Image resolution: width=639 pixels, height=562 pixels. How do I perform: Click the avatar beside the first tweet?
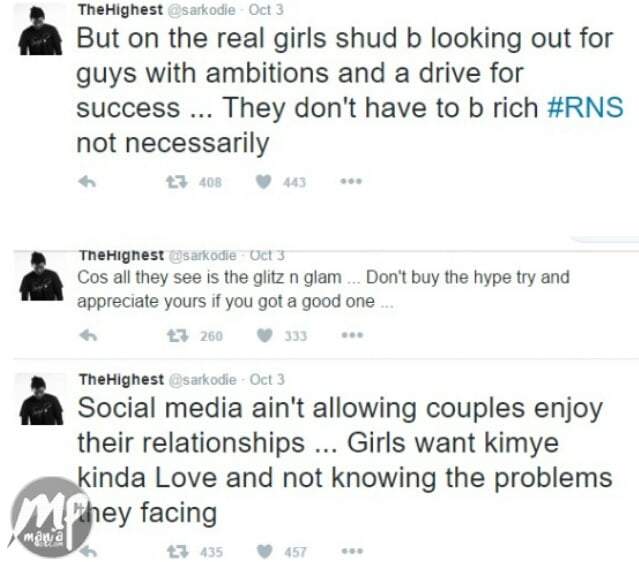(x=40, y=31)
